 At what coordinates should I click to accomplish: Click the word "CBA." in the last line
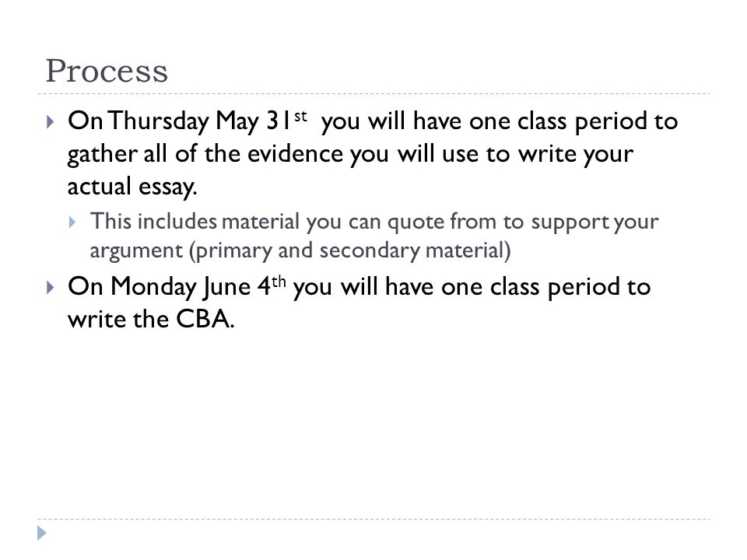205,319
